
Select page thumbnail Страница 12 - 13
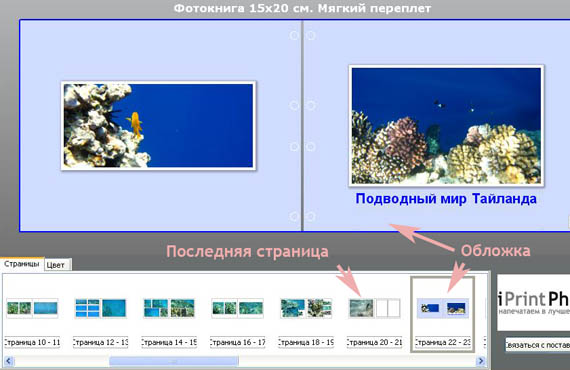point(101,308)
